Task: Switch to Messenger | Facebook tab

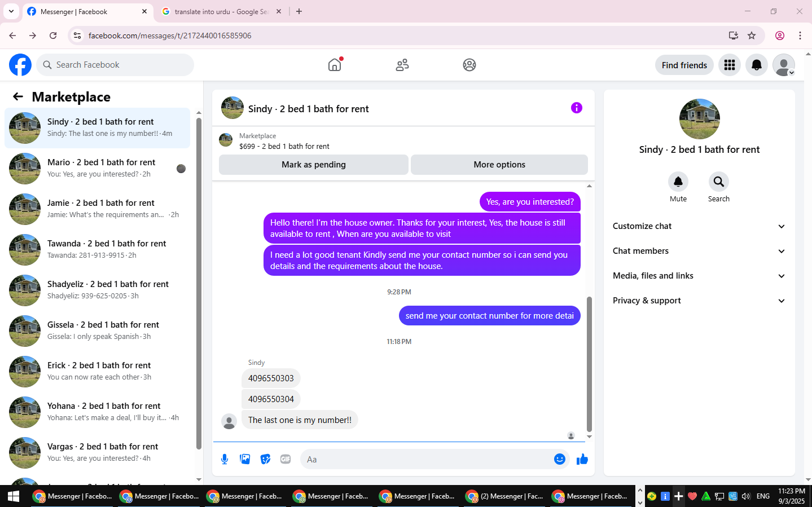Action: click(87, 12)
